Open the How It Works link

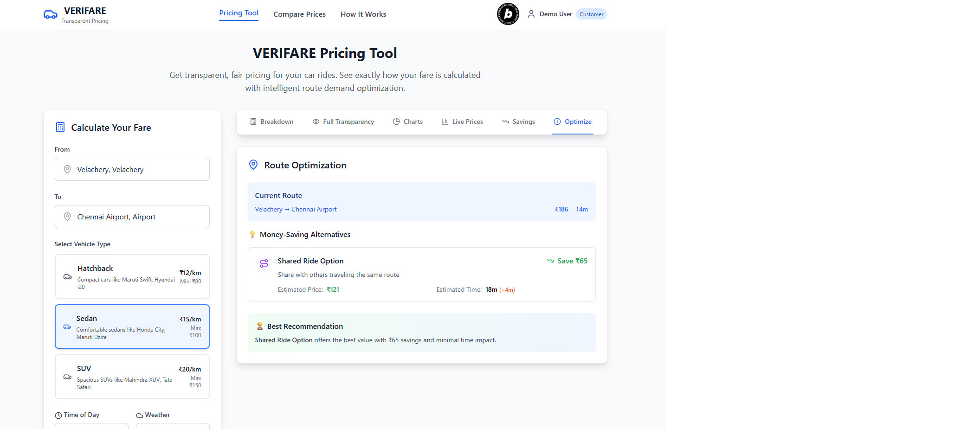point(363,14)
